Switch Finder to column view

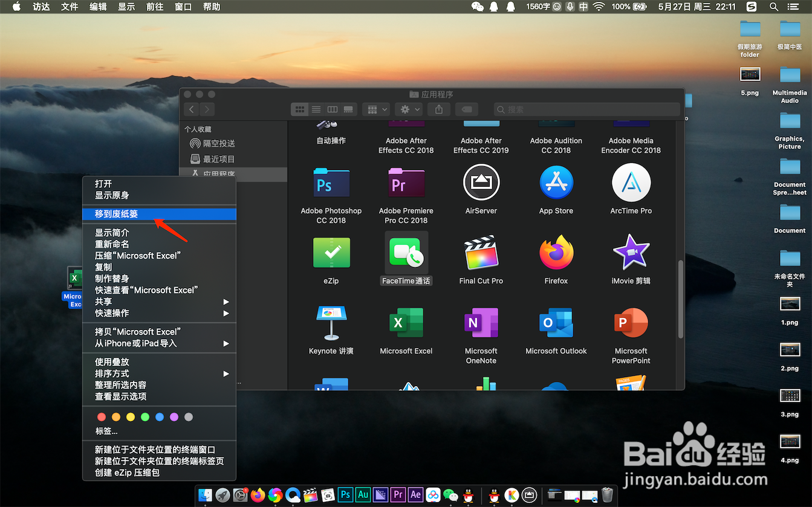[332, 109]
